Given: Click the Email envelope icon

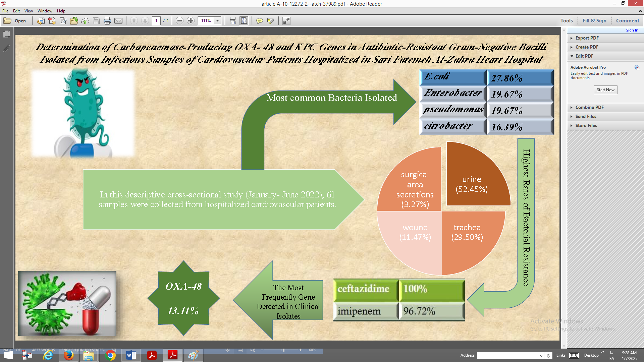Looking at the screenshot, I should 118,21.
